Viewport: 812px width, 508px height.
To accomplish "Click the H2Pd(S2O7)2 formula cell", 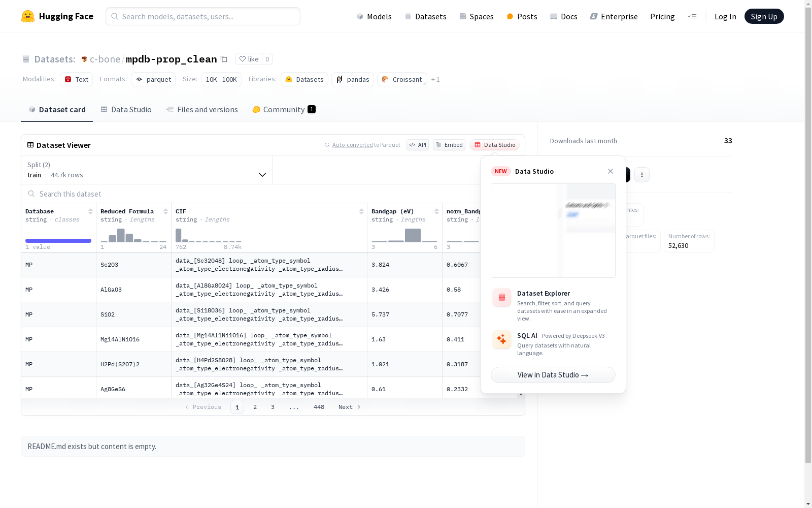I will tap(133, 364).
